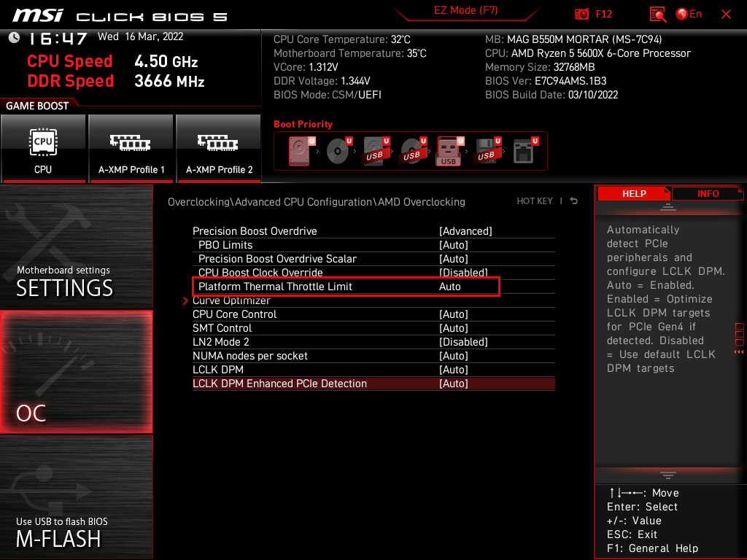Go back with the return arrow icon

point(573,201)
